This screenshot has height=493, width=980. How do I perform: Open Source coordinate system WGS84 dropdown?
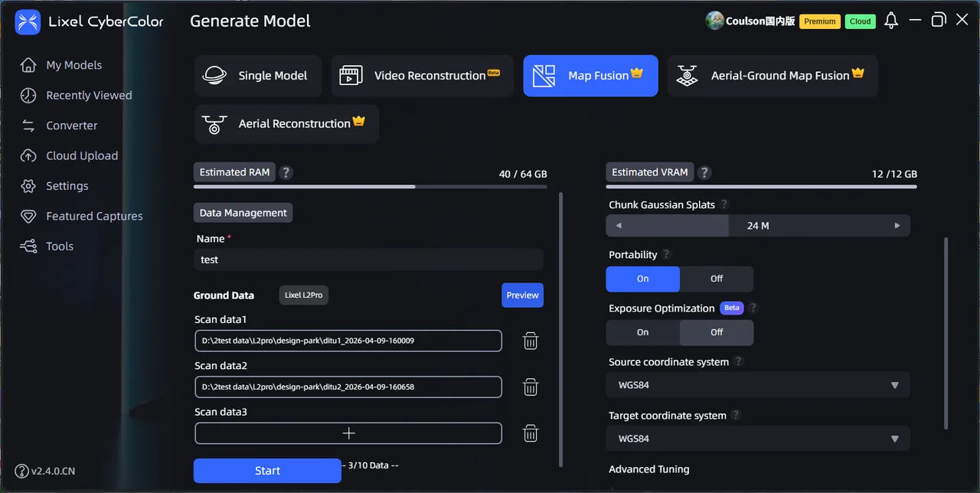click(758, 385)
